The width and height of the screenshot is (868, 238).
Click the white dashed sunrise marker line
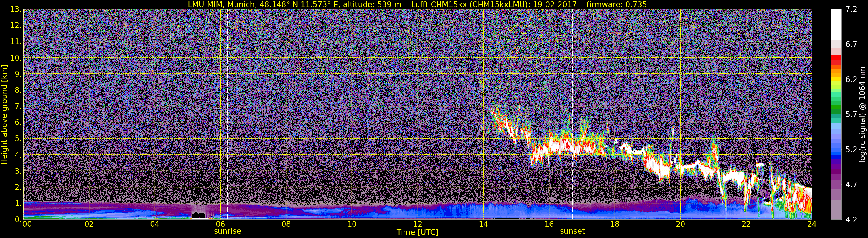click(x=228, y=114)
